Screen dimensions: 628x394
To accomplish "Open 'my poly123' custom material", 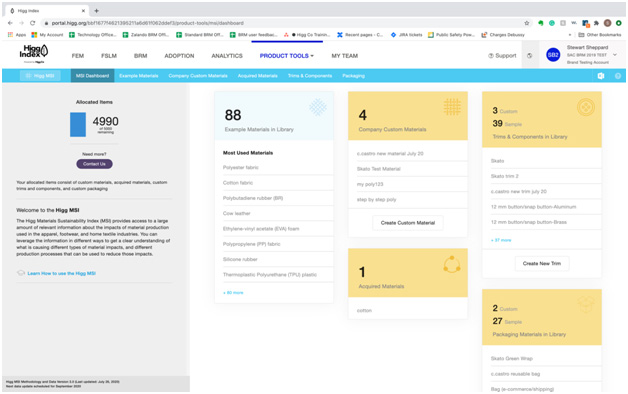I will 370,184.
